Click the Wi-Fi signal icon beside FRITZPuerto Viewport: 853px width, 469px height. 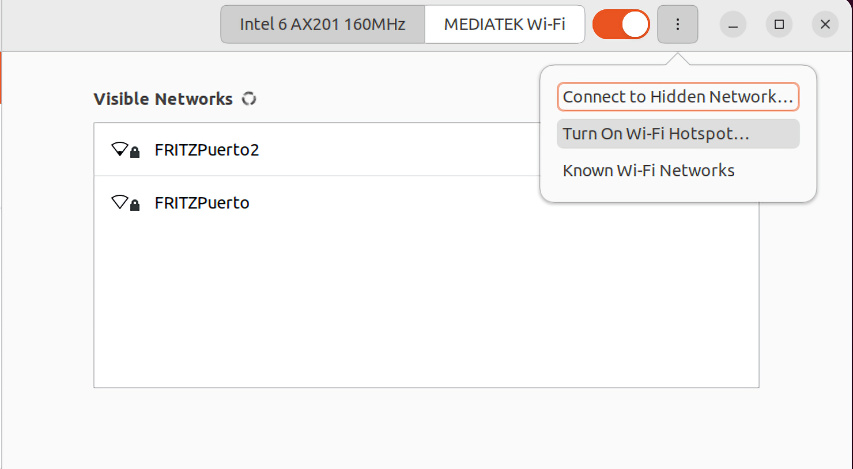[x=119, y=202]
